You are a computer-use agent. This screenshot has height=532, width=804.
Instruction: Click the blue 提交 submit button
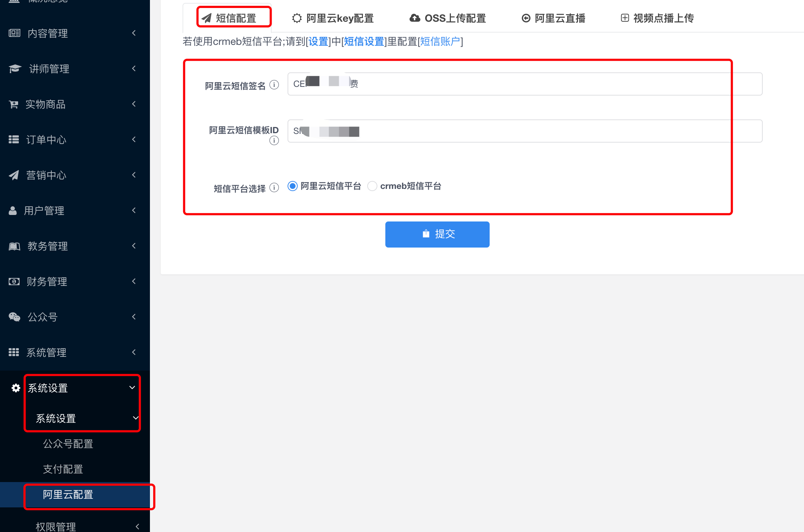(437, 235)
